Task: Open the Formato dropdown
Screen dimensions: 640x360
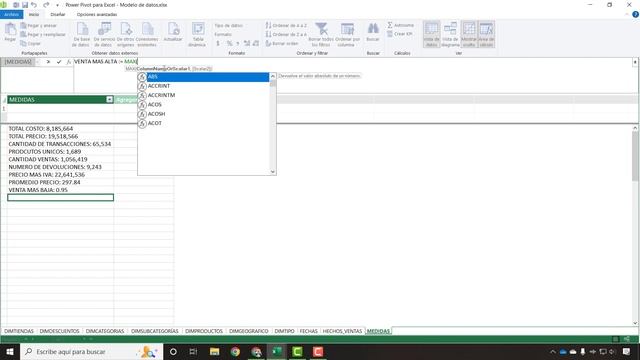Action: click(x=223, y=34)
